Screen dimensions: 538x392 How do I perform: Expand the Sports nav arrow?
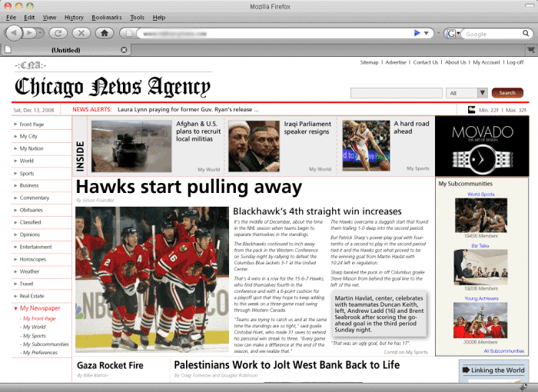click(15, 174)
